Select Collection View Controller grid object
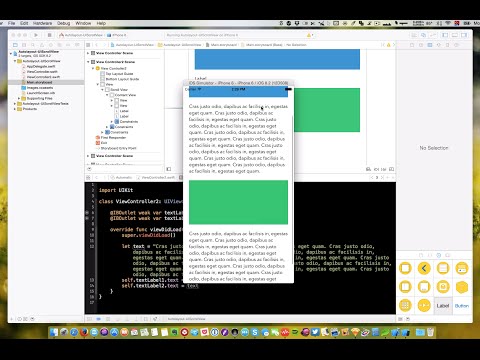The width and height of the screenshot is (480, 360). click(405, 305)
